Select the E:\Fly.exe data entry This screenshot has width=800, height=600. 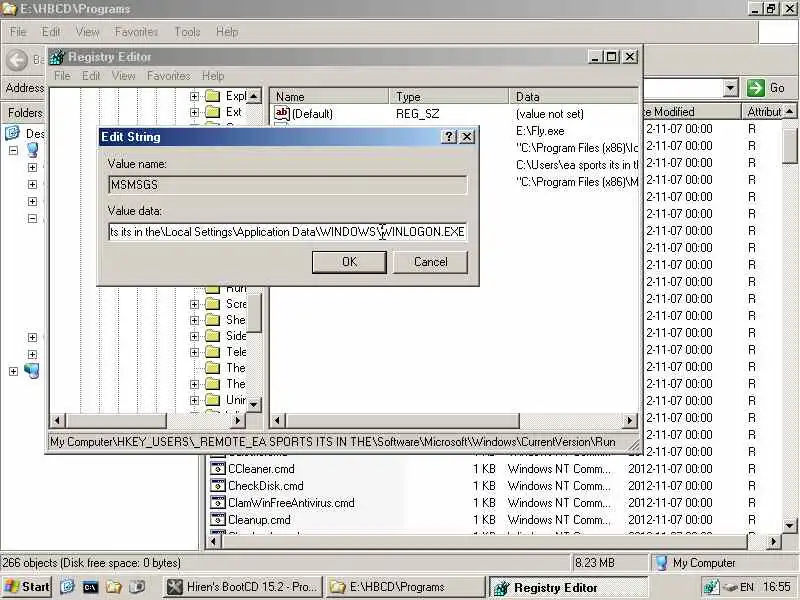tap(540, 131)
